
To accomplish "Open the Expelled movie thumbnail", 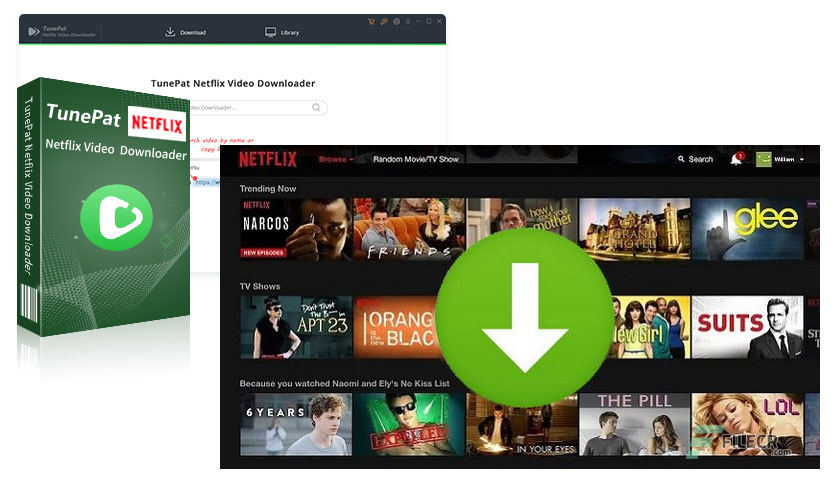I will click(x=409, y=424).
